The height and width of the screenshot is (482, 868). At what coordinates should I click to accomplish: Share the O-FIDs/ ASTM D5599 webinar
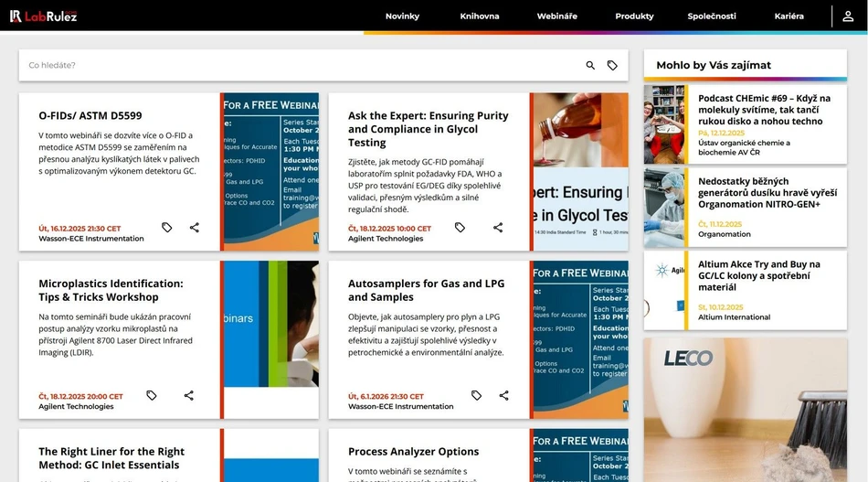(x=195, y=228)
